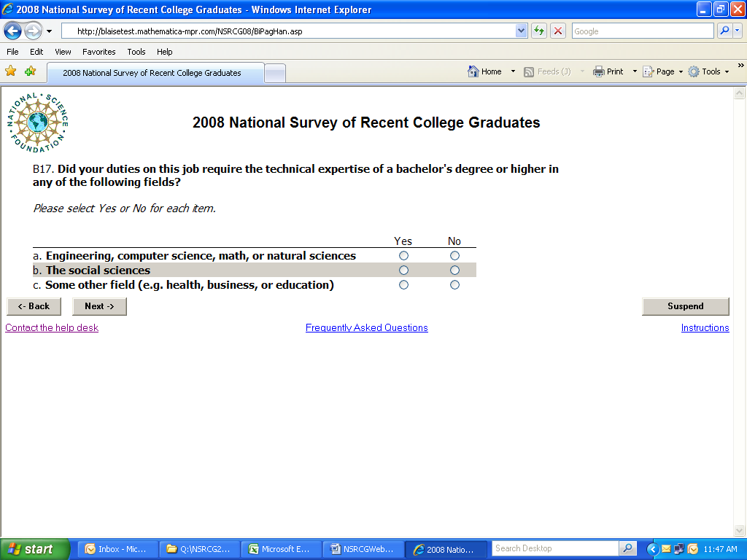Screen dimensions: 747x560
Task: Click the Windows Start button
Action: coord(34,549)
